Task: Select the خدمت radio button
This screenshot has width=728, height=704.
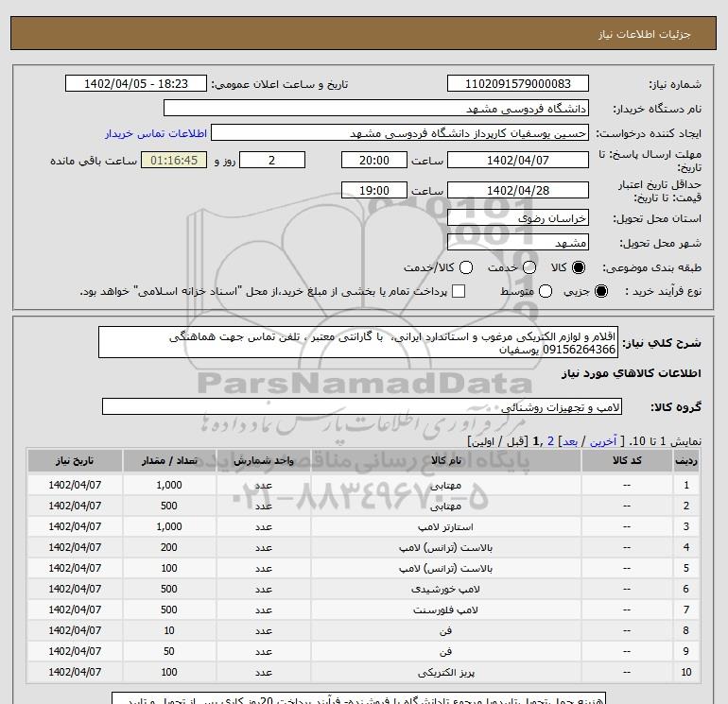Action: (x=529, y=267)
